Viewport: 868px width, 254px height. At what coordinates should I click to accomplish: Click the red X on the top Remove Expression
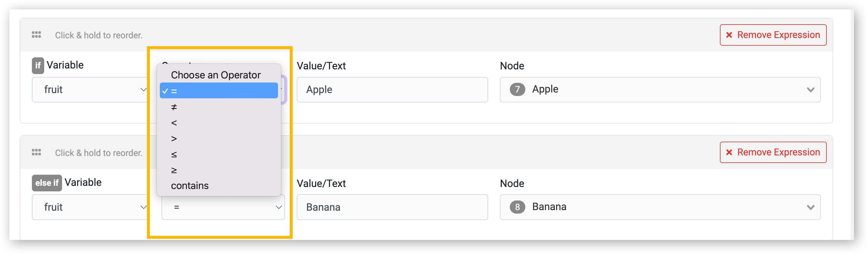729,35
